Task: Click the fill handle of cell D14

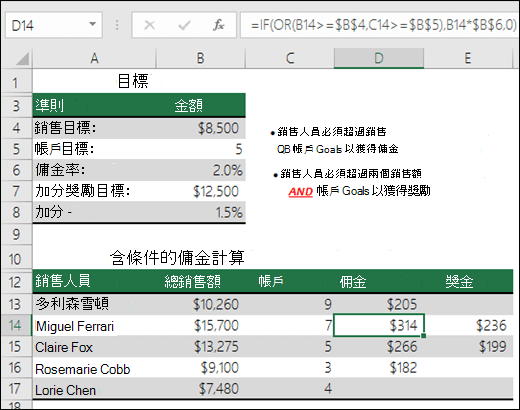Action: click(x=423, y=335)
